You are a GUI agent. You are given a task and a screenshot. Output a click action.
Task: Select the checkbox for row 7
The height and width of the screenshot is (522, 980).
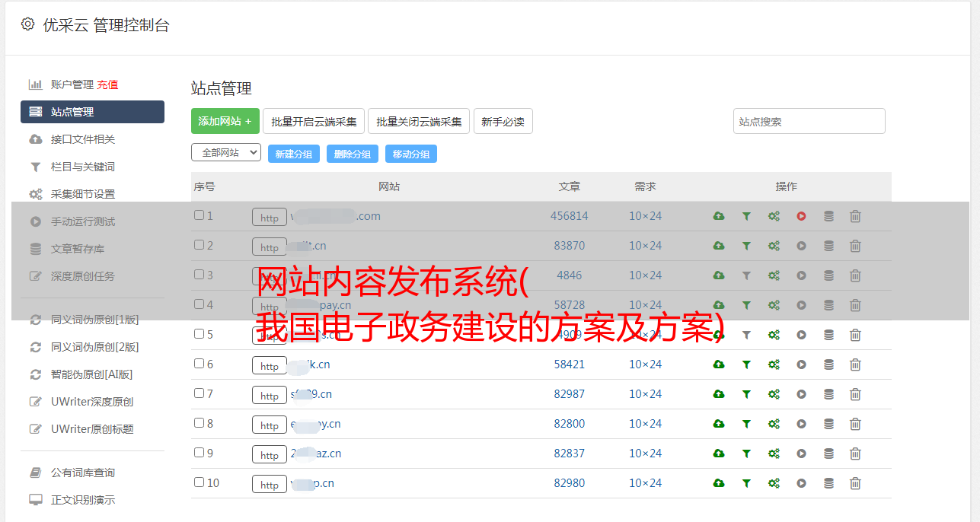[199, 393]
